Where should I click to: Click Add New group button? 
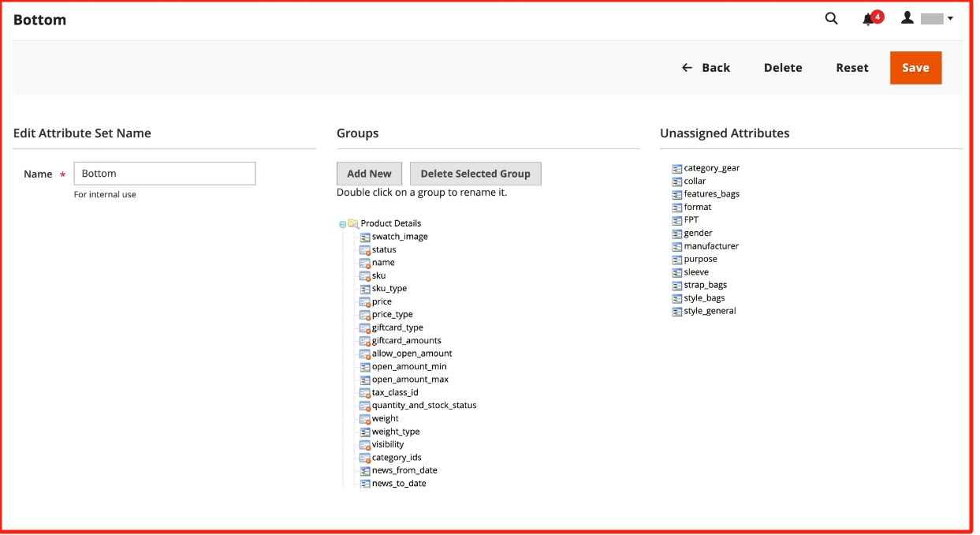coord(369,174)
